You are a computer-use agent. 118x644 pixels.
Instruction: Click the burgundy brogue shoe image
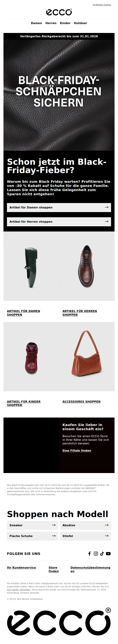pyautogui.click(x=86, y=266)
